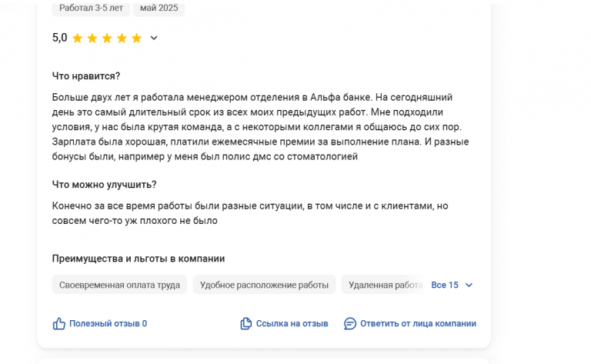Click the Работал 3-5 лет badge

coord(91,8)
